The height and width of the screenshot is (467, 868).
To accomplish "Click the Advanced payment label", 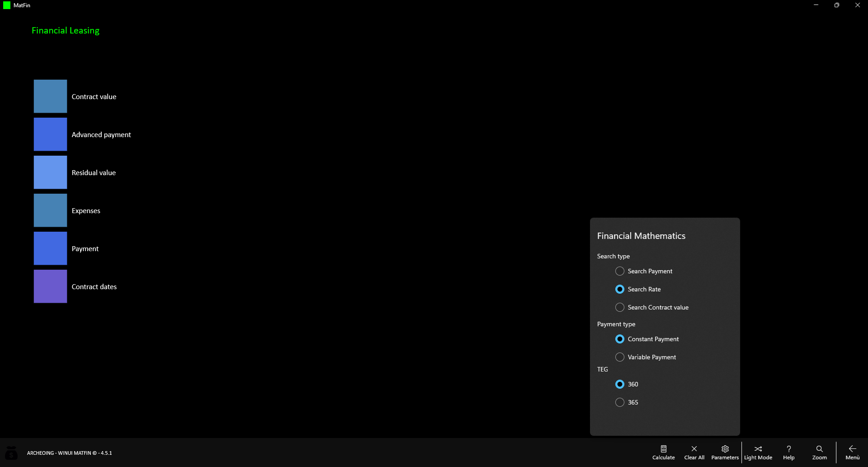I will coord(101,135).
